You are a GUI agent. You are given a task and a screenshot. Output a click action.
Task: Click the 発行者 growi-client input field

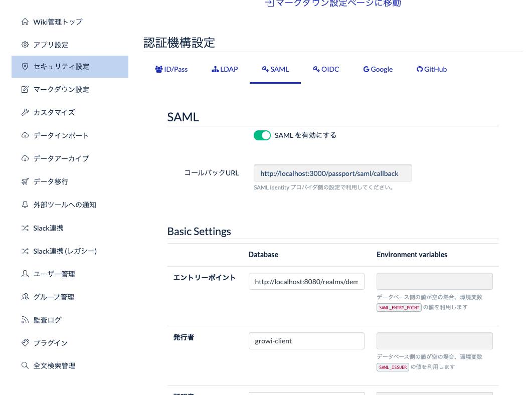point(306,341)
